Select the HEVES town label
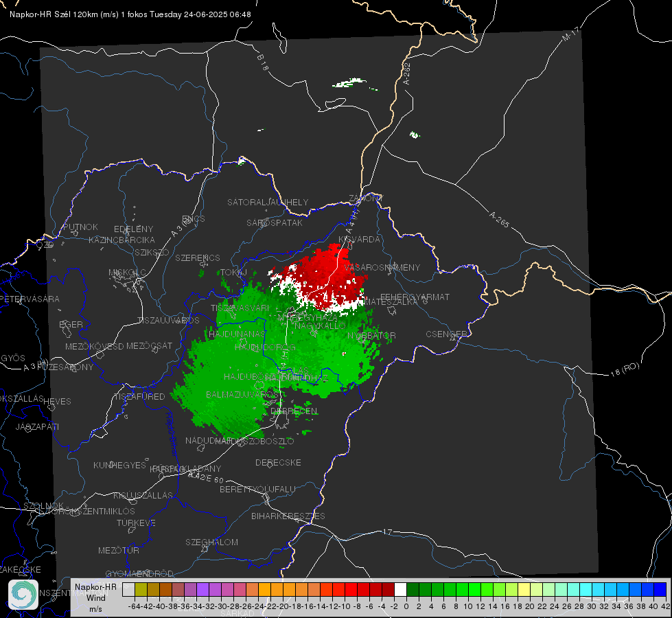This screenshot has width=672, height=618. pyautogui.click(x=57, y=402)
